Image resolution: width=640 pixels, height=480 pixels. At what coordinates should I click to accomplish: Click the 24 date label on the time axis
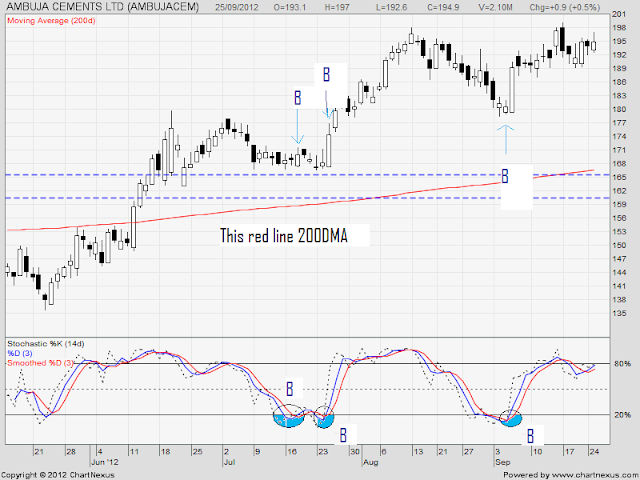pyautogui.click(x=594, y=452)
